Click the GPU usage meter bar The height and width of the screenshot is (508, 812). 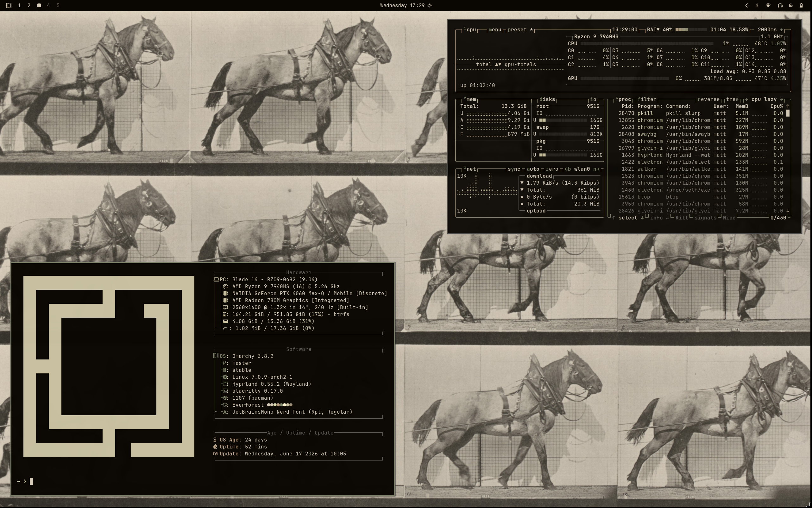coord(625,78)
